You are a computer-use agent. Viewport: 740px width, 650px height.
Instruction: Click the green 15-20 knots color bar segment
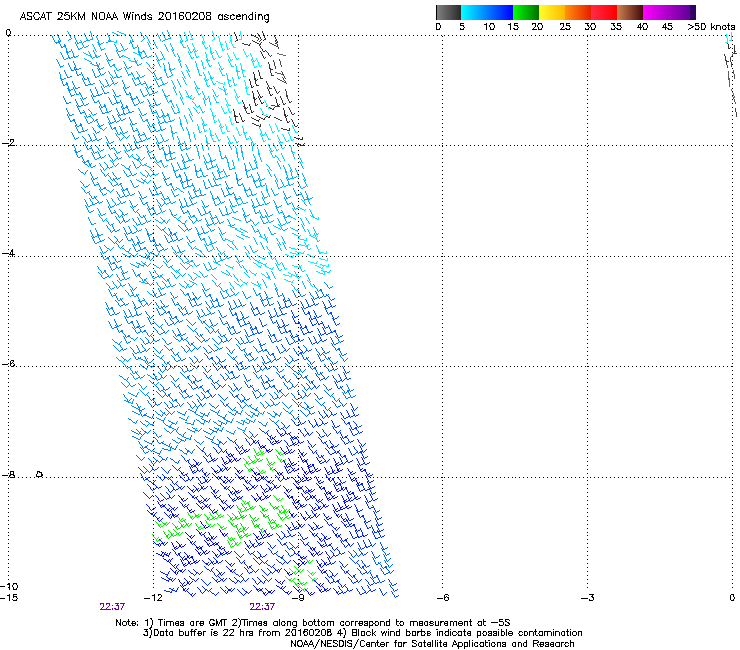pyautogui.click(x=526, y=12)
